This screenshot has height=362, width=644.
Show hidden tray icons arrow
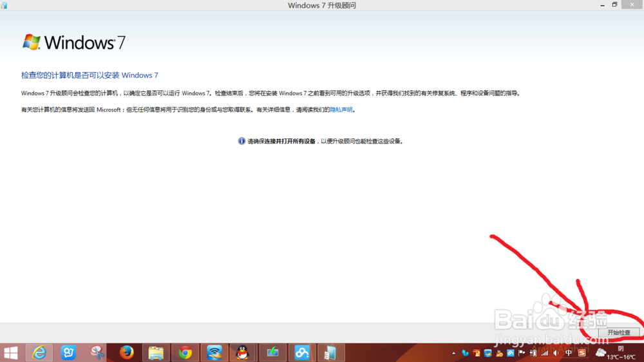click(453, 353)
